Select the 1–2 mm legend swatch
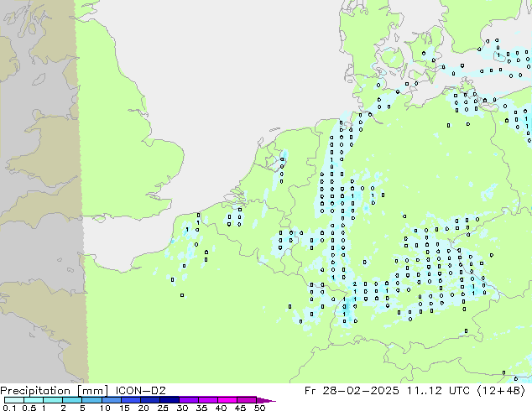Image resolution: width=532 pixels, height=411 pixels. pyautogui.click(x=53, y=400)
